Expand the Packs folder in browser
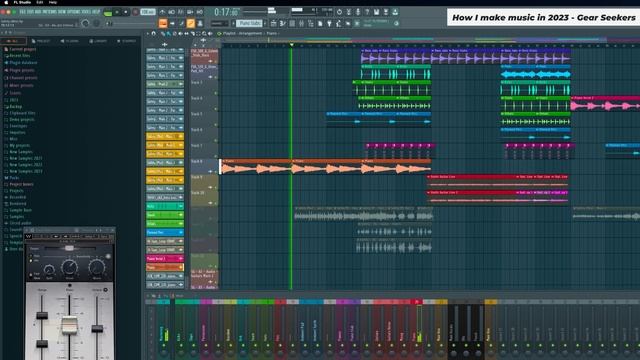The height and width of the screenshot is (360, 640). coord(14,178)
